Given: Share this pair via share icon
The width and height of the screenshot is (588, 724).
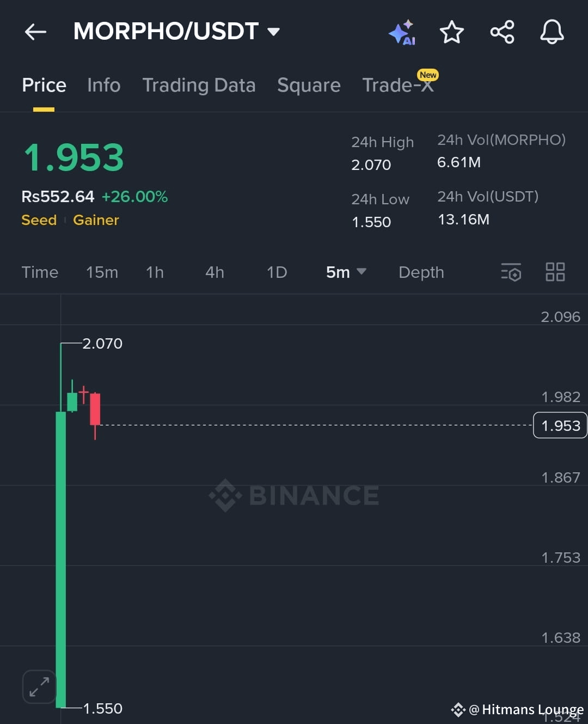Looking at the screenshot, I should 502,32.
